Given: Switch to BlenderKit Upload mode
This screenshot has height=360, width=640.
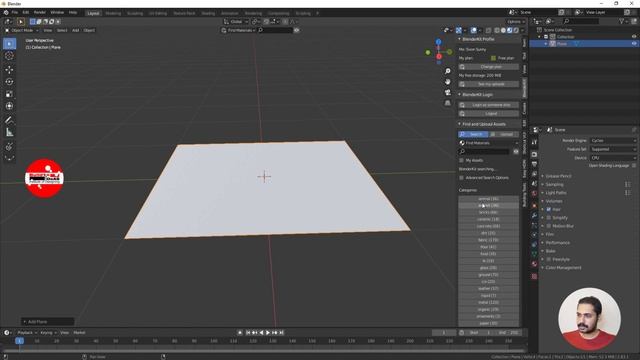Looking at the screenshot, I should click(x=504, y=134).
